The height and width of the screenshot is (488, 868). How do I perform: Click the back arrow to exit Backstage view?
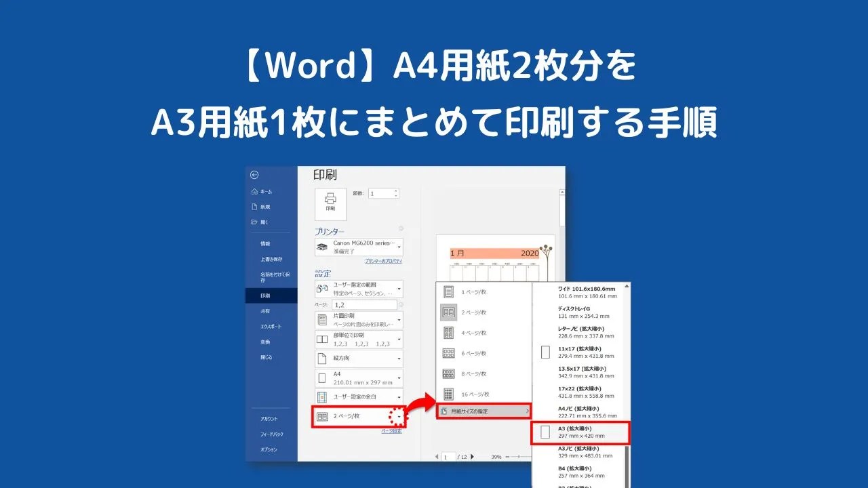[x=254, y=174]
